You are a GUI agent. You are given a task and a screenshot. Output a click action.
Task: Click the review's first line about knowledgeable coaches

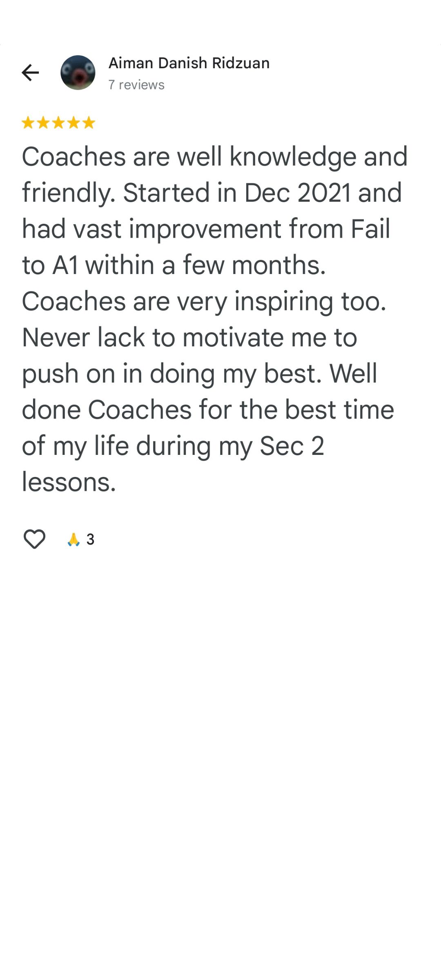click(214, 157)
